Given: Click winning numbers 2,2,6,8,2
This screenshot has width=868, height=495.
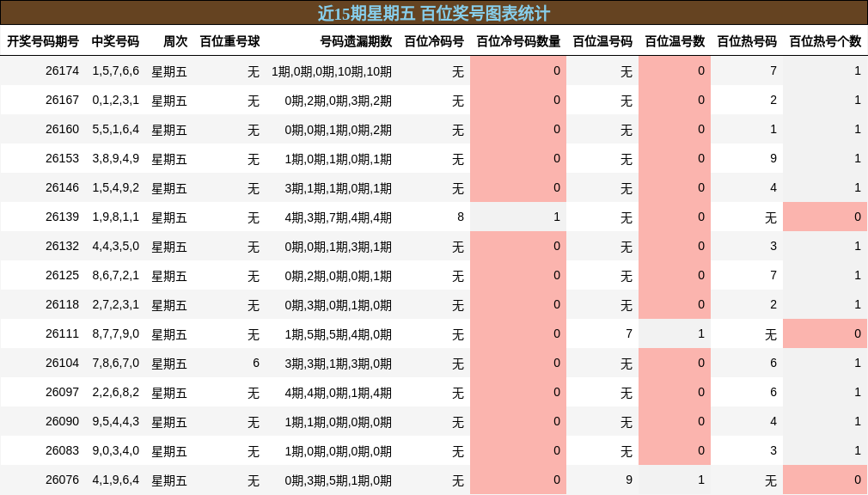Looking at the screenshot, I should (x=116, y=393).
